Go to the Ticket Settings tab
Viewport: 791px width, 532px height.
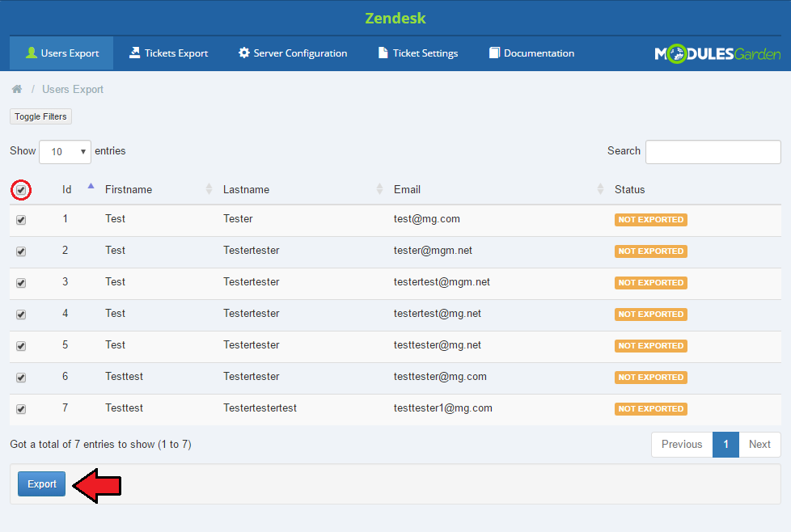point(418,53)
